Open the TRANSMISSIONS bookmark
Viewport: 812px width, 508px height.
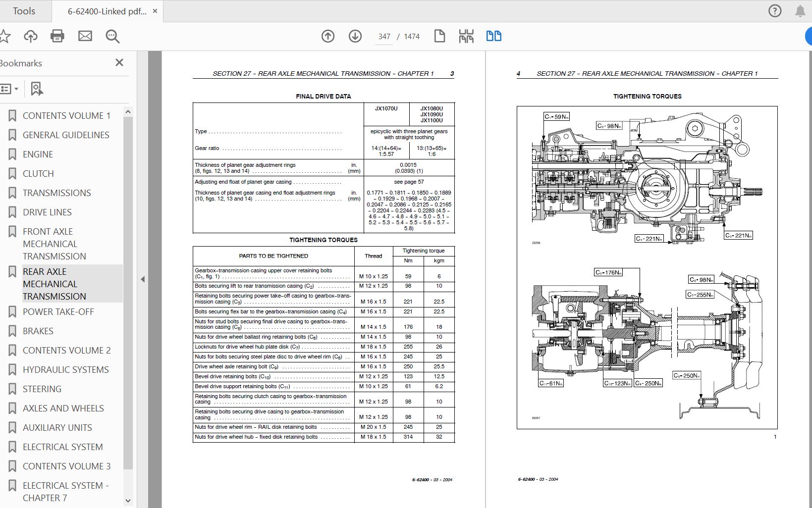click(57, 193)
